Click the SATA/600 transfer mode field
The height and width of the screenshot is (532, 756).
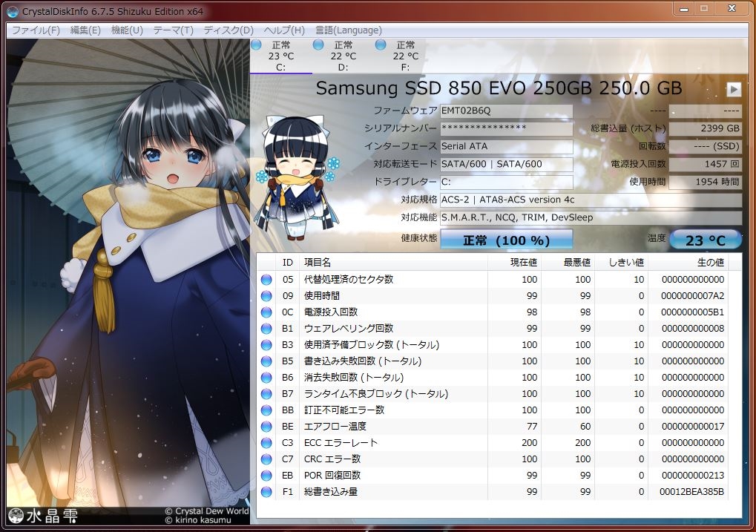(x=506, y=164)
